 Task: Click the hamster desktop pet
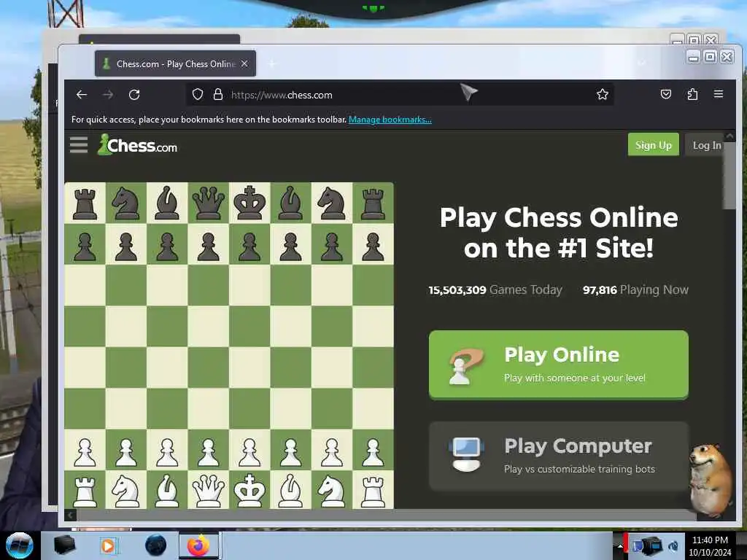coord(711,481)
